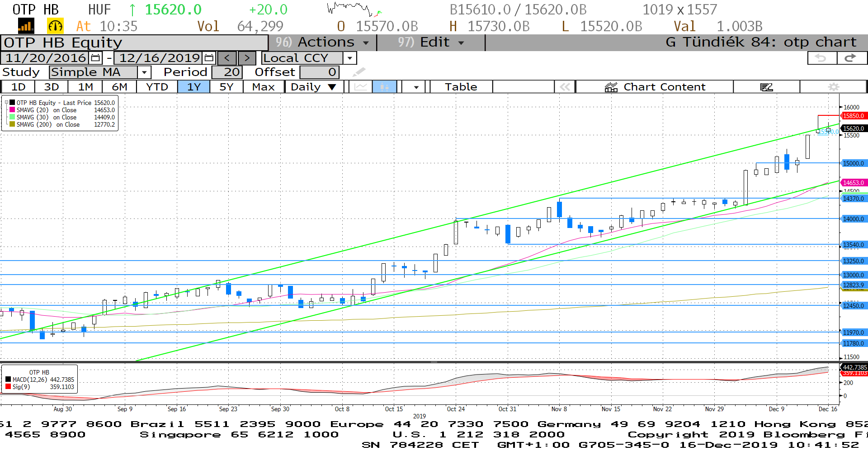Image resolution: width=868 pixels, height=470 pixels.
Task: Select the Max range tab
Action: 264,87
